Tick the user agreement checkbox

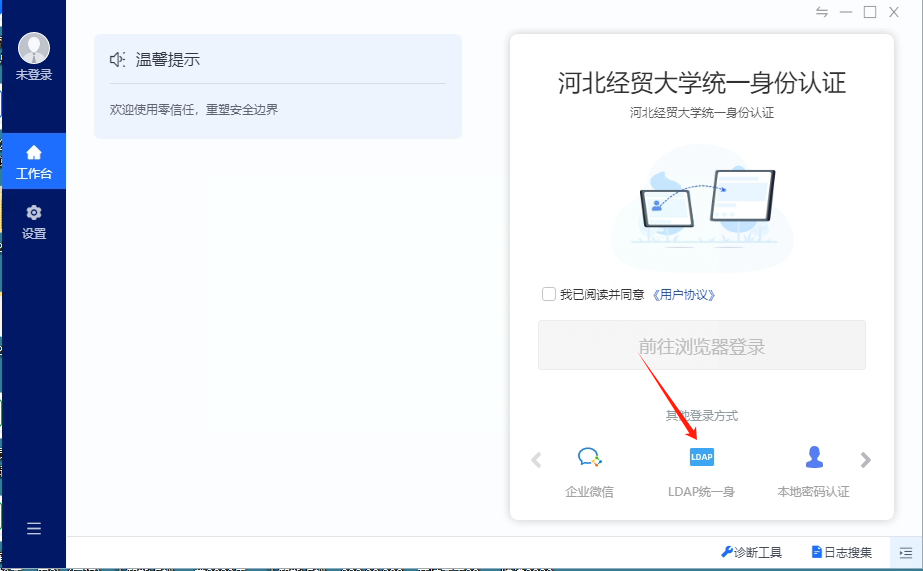pos(549,294)
